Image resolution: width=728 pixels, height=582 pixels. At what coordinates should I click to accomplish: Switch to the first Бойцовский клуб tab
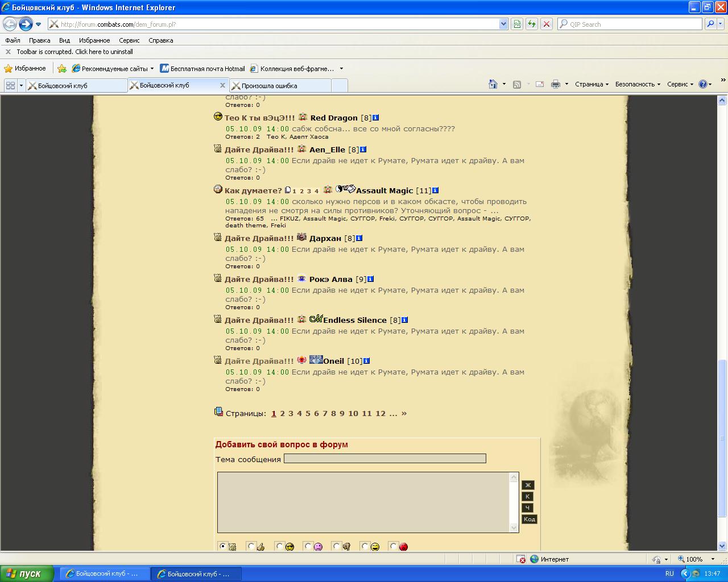76,86
